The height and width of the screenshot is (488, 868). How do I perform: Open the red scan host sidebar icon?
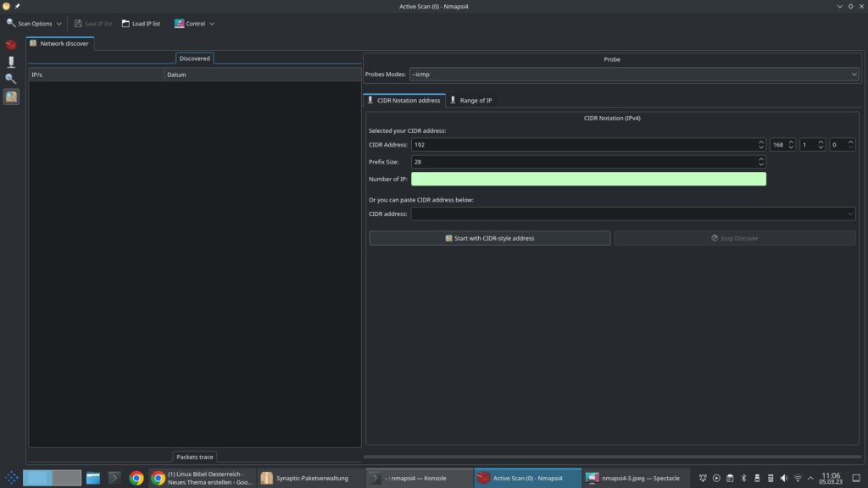[x=11, y=45]
